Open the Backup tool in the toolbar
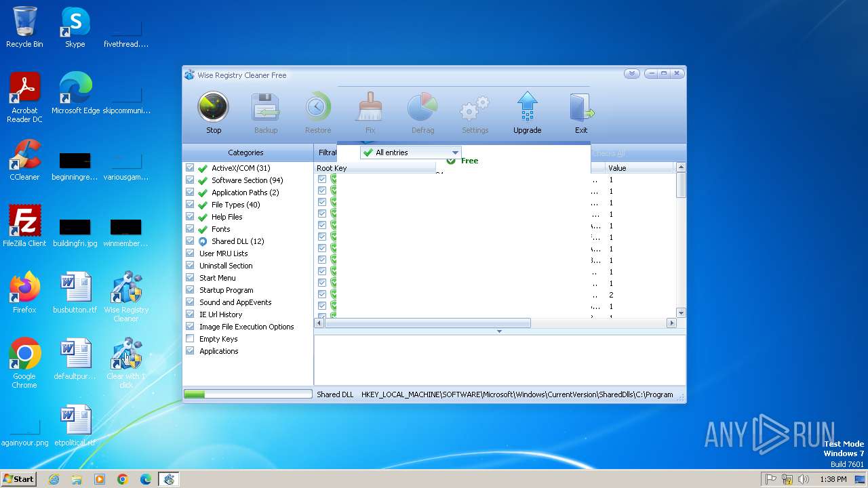Screen dimensions: 868x488 click(x=266, y=113)
